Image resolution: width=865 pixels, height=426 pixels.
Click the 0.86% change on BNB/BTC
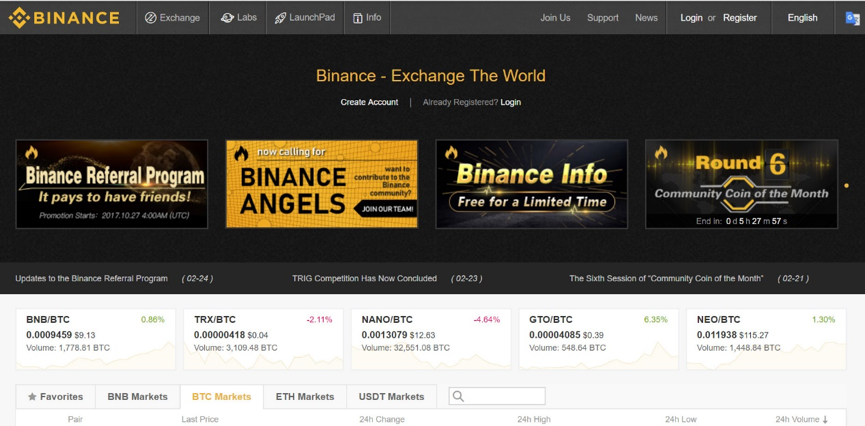[153, 320]
